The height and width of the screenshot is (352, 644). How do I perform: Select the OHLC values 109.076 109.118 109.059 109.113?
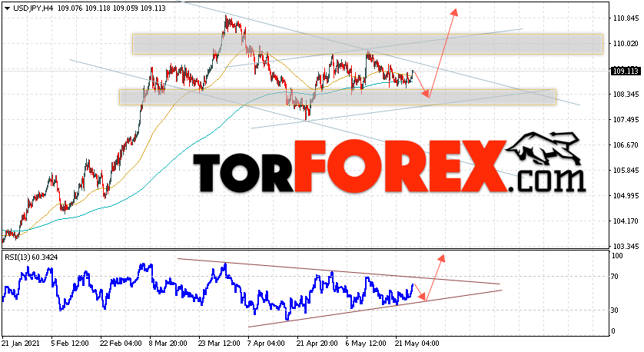111,8
